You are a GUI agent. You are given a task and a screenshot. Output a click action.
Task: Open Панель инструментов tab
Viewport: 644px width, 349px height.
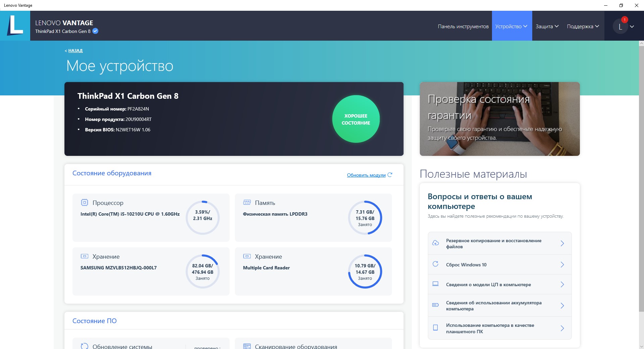(x=463, y=27)
